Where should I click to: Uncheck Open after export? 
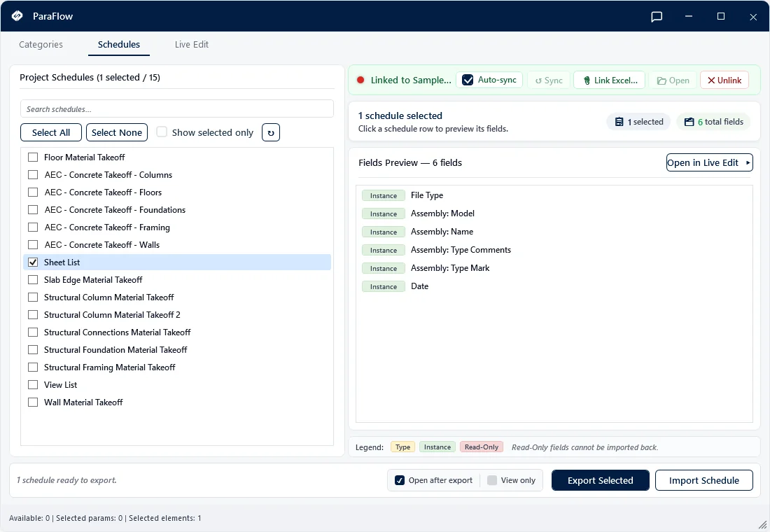pyautogui.click(x=400, y=480)
